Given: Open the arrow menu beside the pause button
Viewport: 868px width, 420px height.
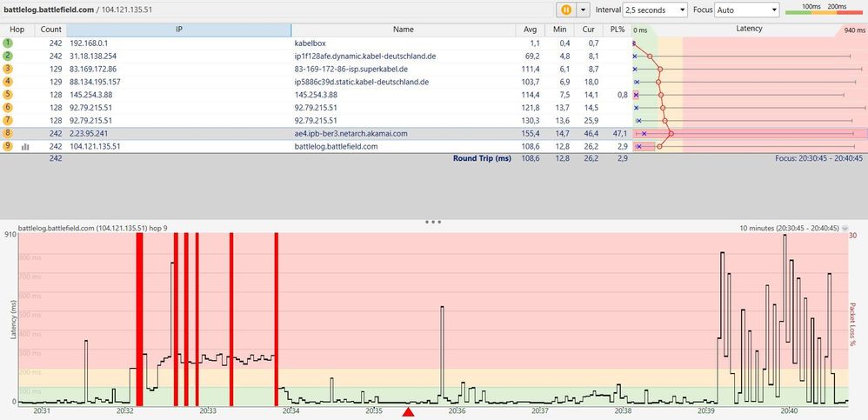Looking at the screenshot, I should tap(583, 10).
